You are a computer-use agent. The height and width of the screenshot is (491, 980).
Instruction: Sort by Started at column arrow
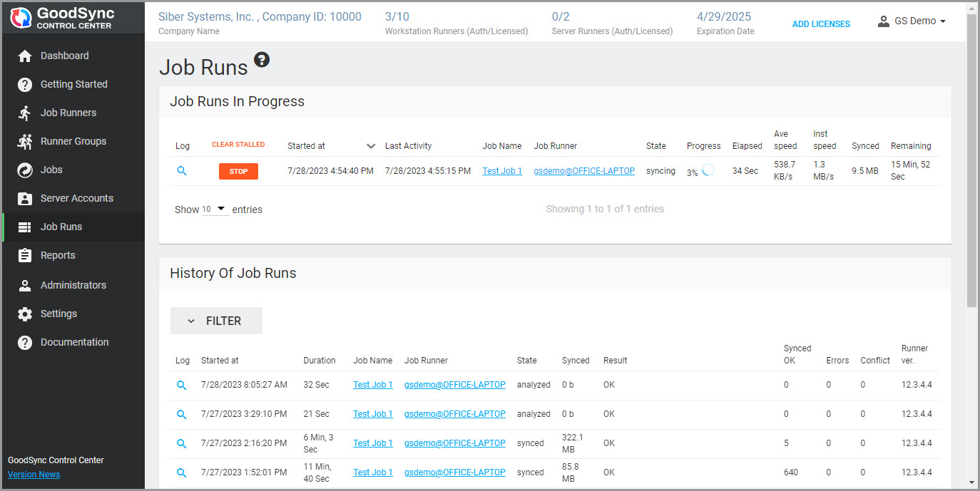[370, 146]
